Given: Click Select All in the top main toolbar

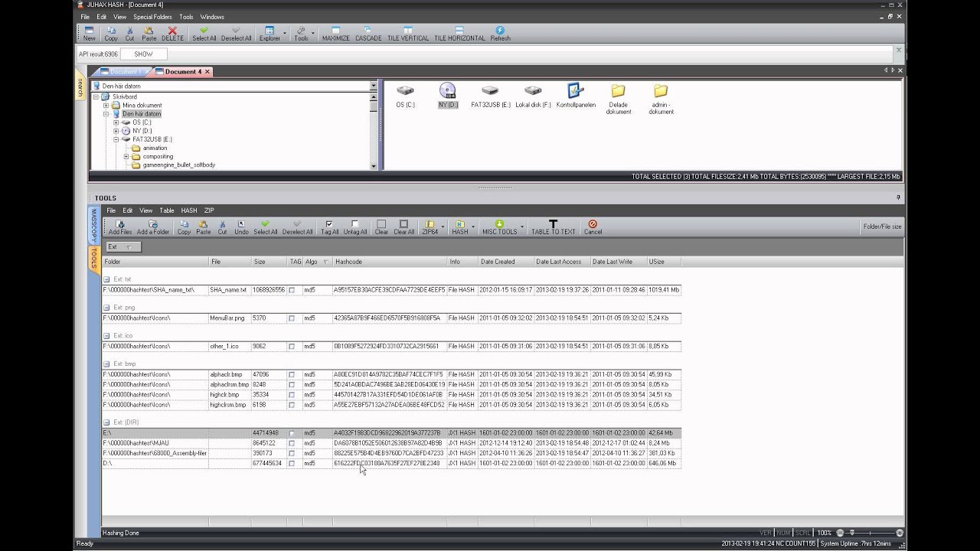Looking at the screenshot, I should pos(204,34).
